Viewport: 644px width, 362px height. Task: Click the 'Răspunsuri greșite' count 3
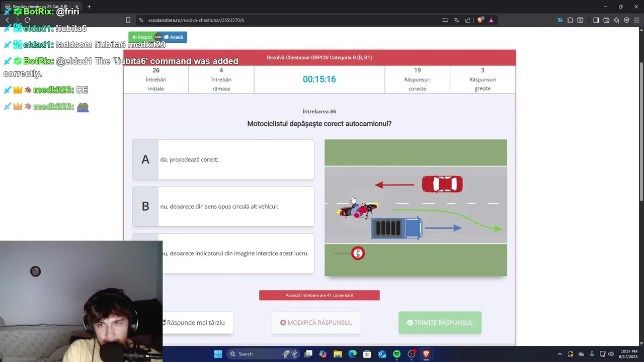click(482, 70)
